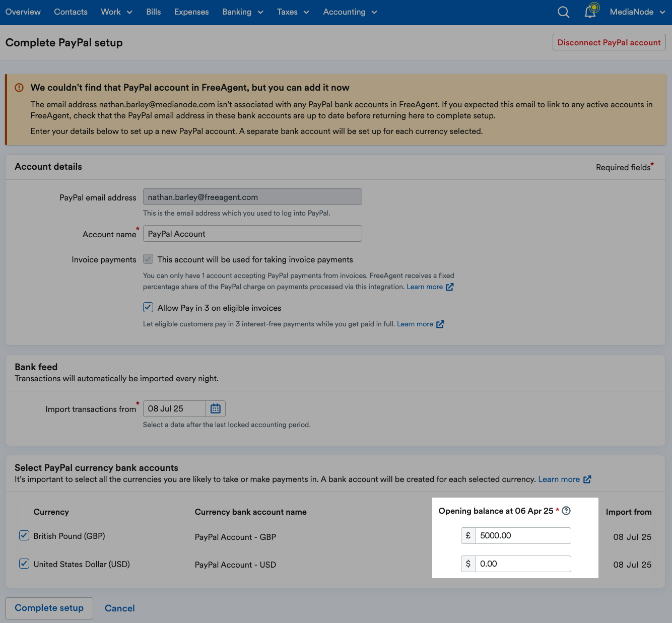Toggle the invoice payments checkbox

pos(148,259)
